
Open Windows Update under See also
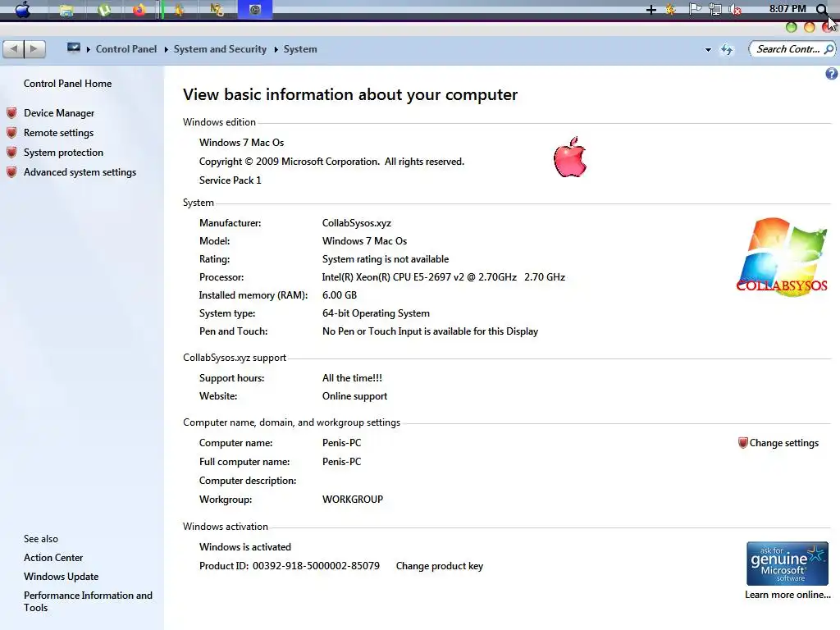point(61,577)
